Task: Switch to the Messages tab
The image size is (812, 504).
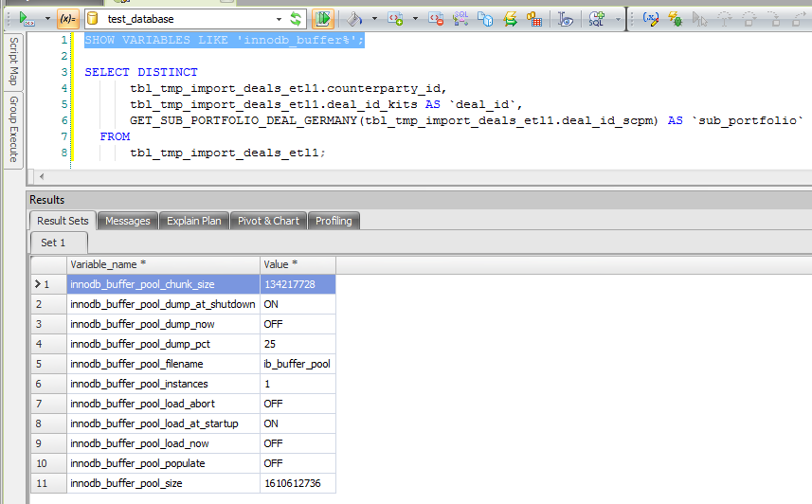Action: pos(127,221)
